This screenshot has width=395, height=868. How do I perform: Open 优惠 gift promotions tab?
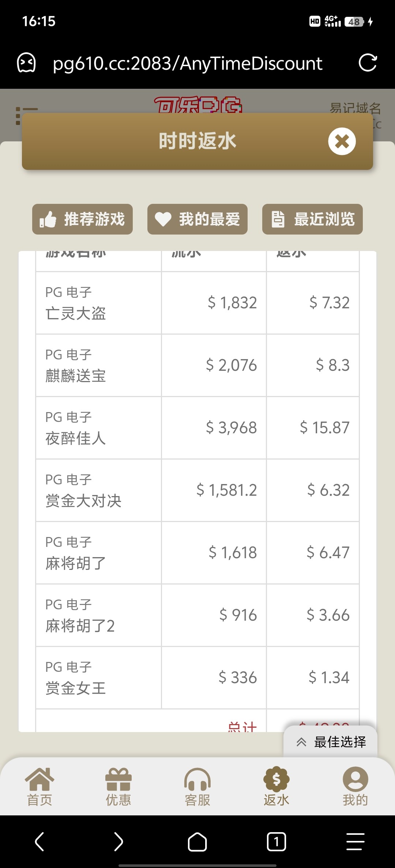pos(118,787)
